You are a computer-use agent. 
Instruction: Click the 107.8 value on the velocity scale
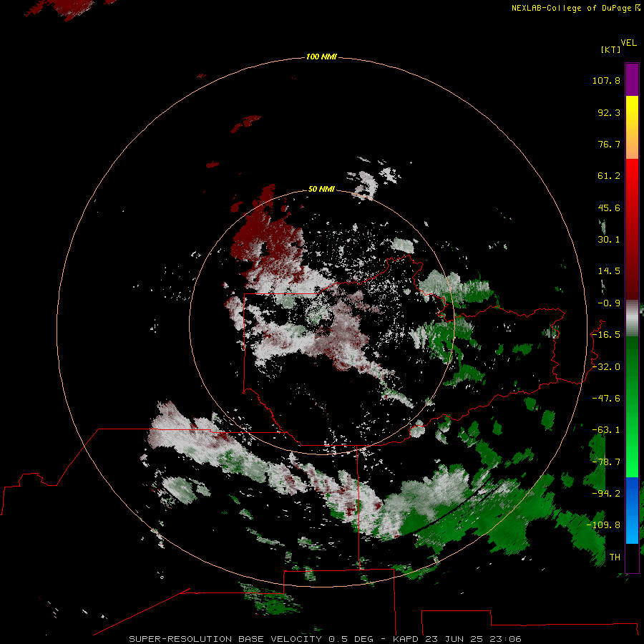click(x=606, y=80)
